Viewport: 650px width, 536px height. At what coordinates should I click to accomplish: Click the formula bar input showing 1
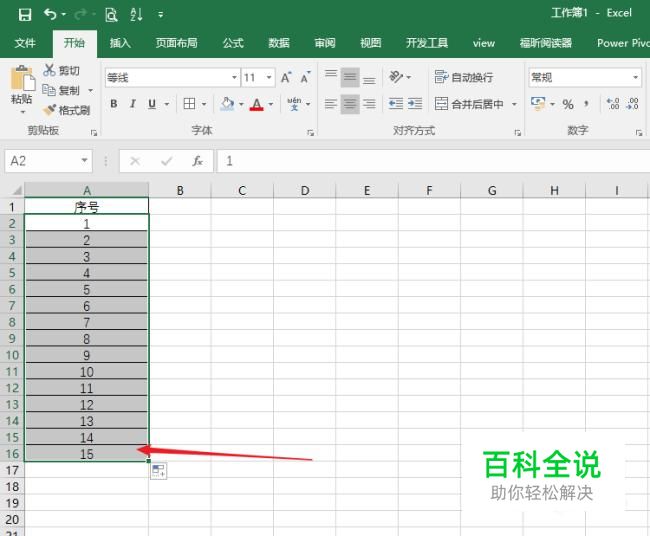click(x=434, y=161)
